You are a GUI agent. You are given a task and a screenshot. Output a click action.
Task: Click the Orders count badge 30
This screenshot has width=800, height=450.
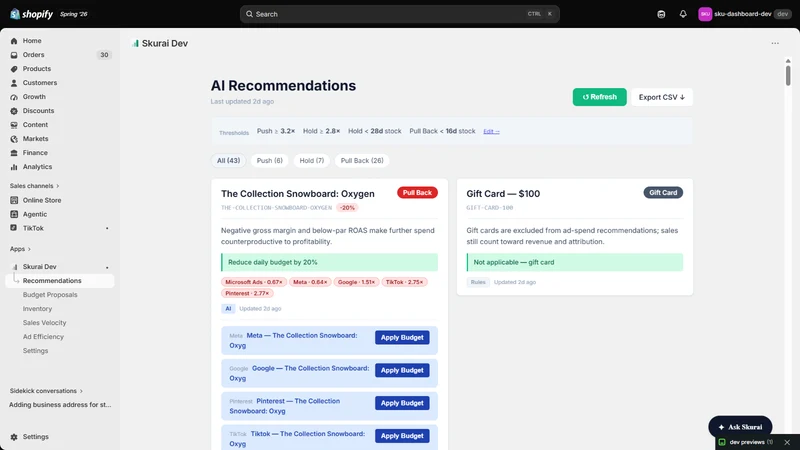tap(104, 55)
